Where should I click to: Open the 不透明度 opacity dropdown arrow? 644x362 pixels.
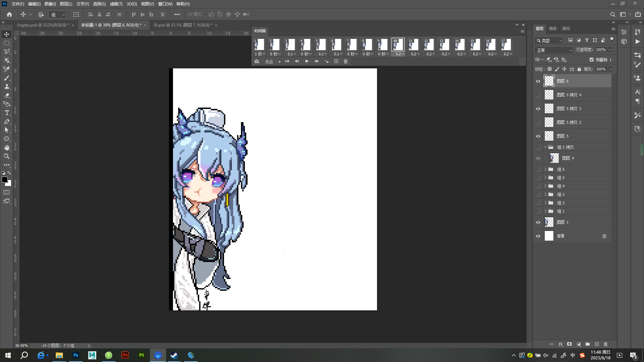pyautogui.click(x=610, y=50)
